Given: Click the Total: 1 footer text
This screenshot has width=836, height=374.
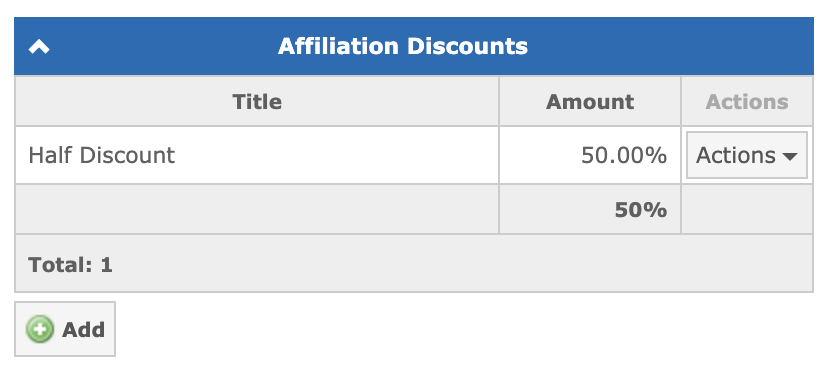Looking at the screenshot, I should click(x=70, y=265).
